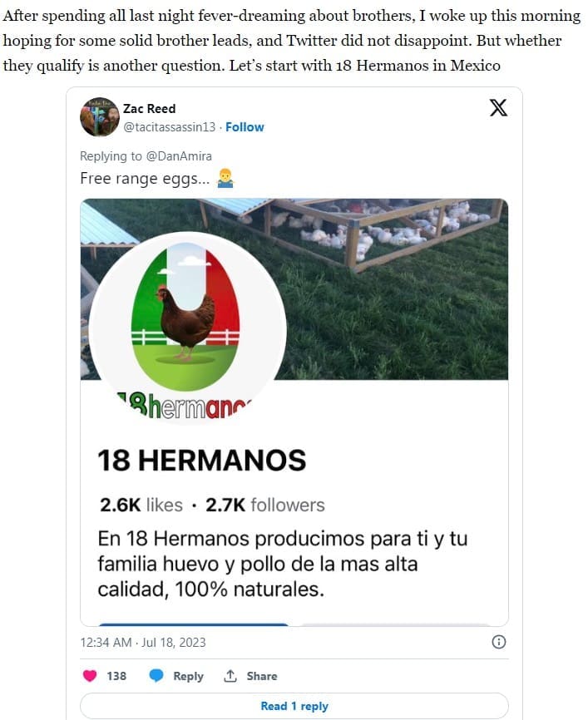The height and width of the screenshot is (720, 588).
Task: Click the Share upload arrow icon
Action: pos(231,676)
